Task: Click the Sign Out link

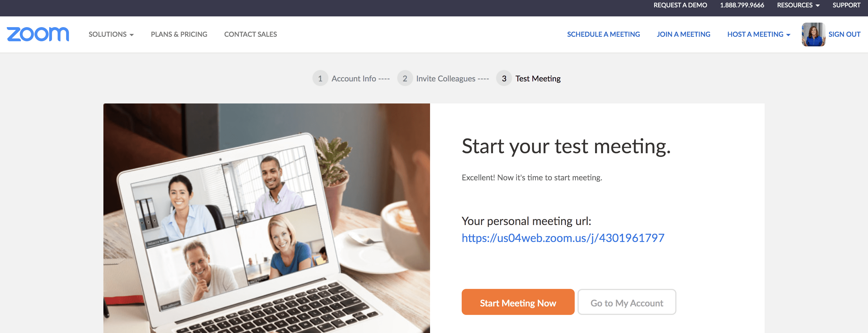Action: 845,34
